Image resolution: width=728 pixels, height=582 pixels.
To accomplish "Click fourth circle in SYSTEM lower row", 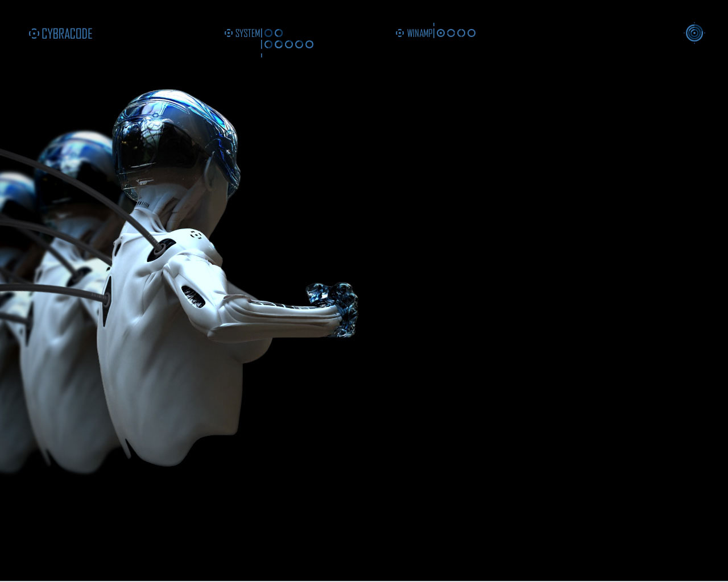I will tap(299, 44).
